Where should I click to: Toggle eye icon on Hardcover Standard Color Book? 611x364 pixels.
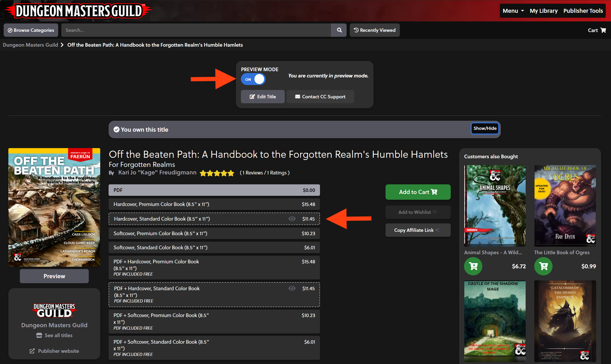[x=292, y=219]
